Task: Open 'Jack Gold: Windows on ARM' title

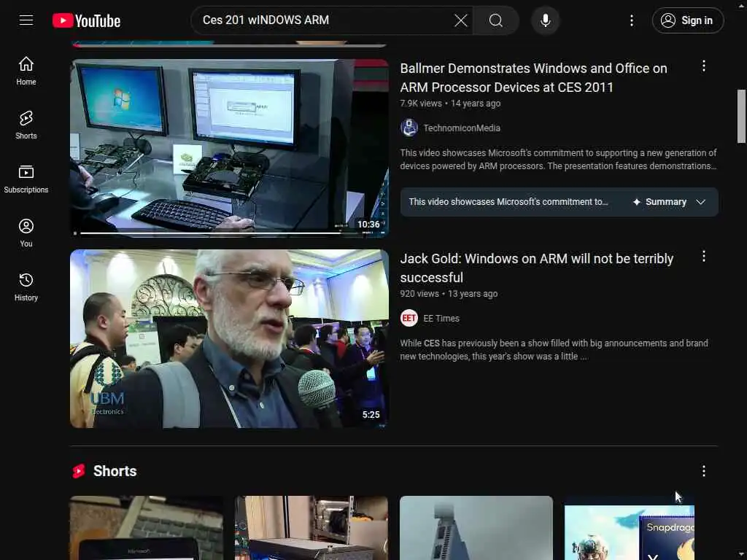Action: [537, 268]
